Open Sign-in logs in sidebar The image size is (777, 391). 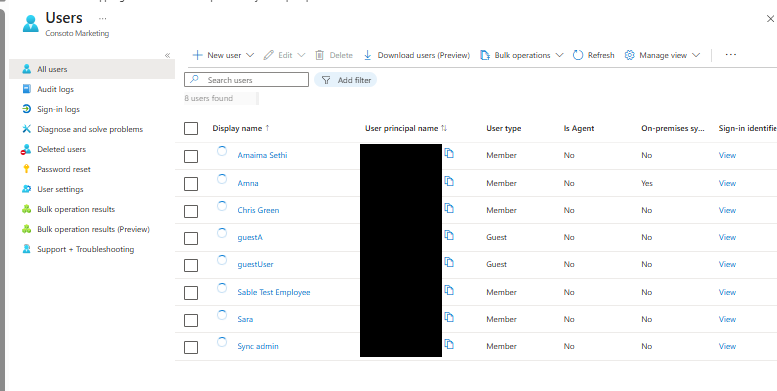click(92, 109)
